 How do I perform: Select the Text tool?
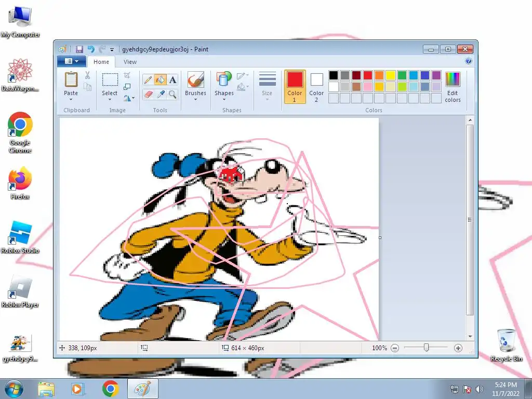click(x=172, y=79)
